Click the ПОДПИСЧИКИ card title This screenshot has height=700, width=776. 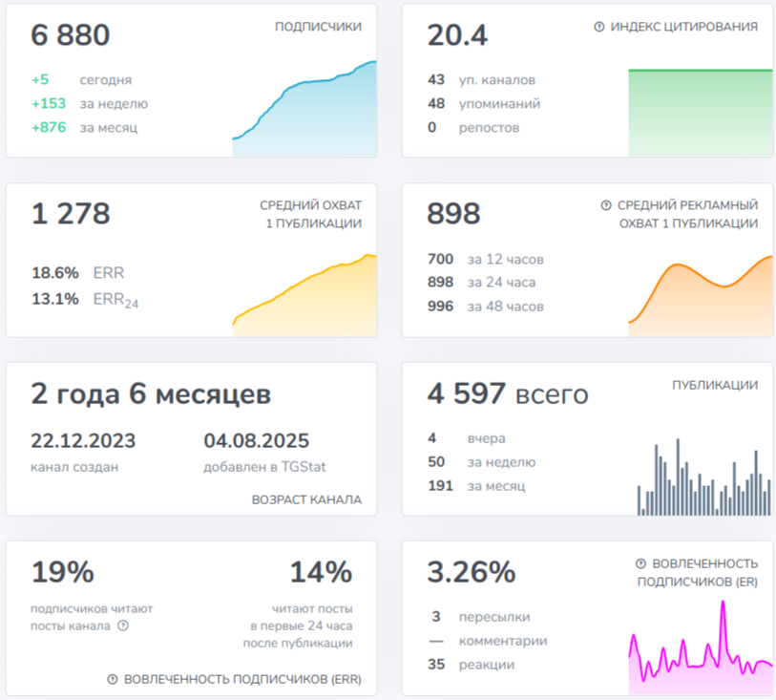[x=318, y=27]
